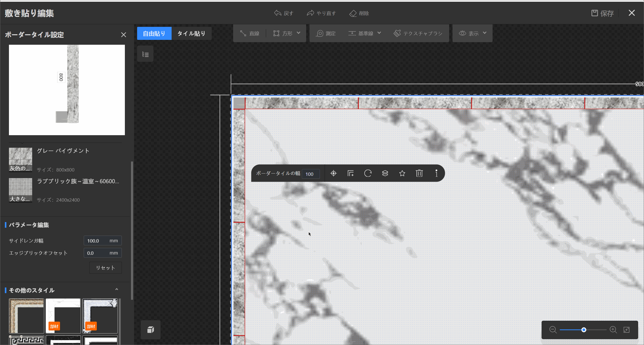Click the rotate icon in floating toolbar
Image resolution: width=644 pixels, height=345 pixels.
368,174
